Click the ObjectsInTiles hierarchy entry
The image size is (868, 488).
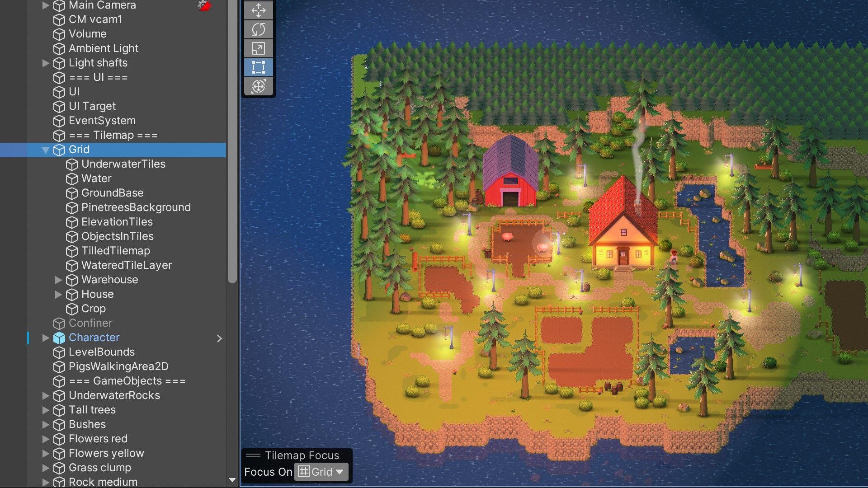[x=117, y=235]
